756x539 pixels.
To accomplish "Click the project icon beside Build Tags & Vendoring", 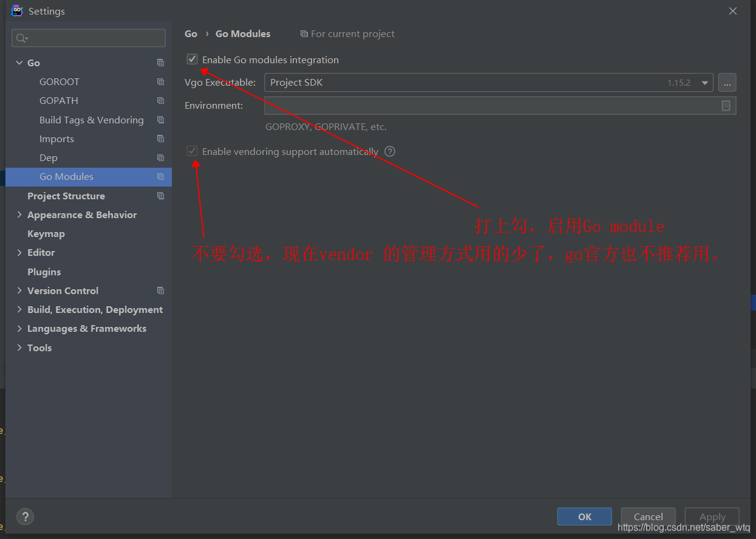I will pos(160,120).
